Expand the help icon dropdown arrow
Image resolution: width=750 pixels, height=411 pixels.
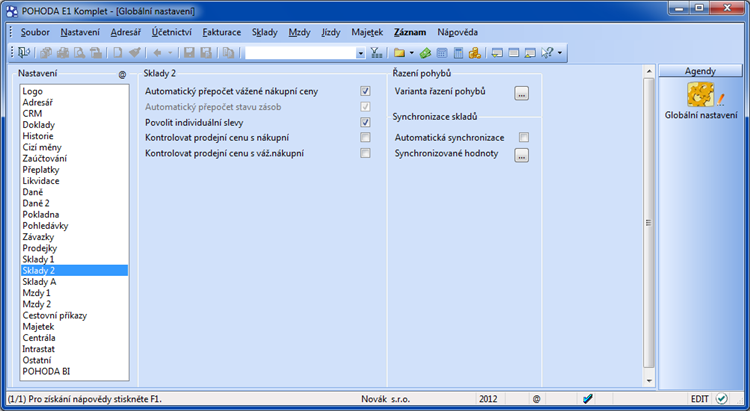pos(560,53)
